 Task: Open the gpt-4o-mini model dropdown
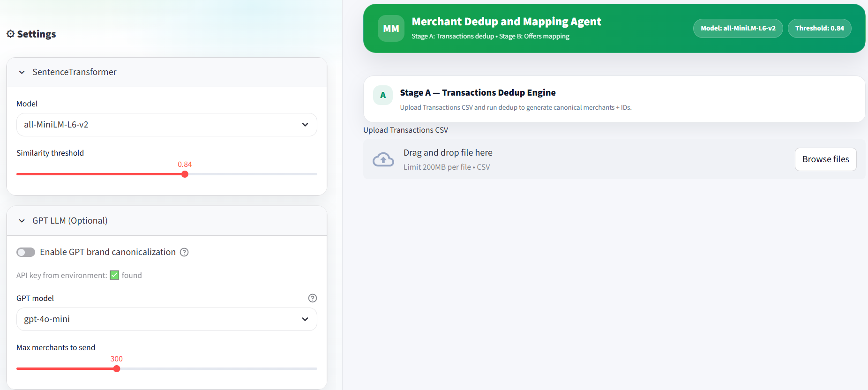[x=166, y=319]
